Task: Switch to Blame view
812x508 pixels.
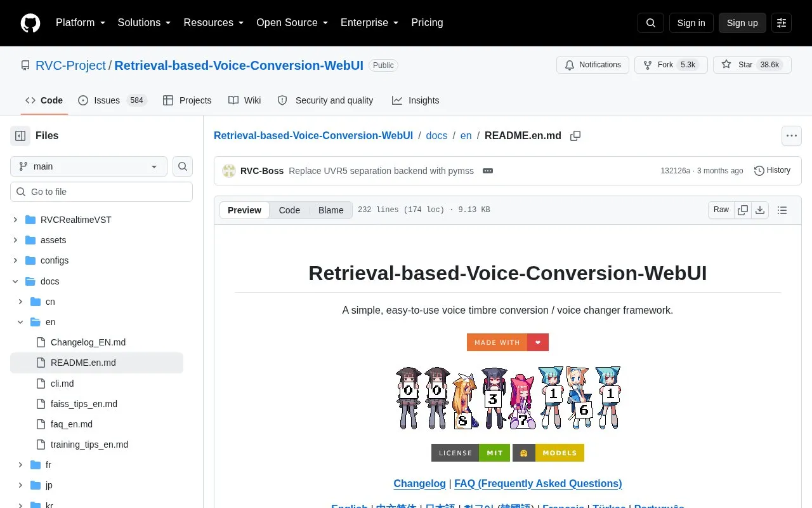Action: point(331,210)
